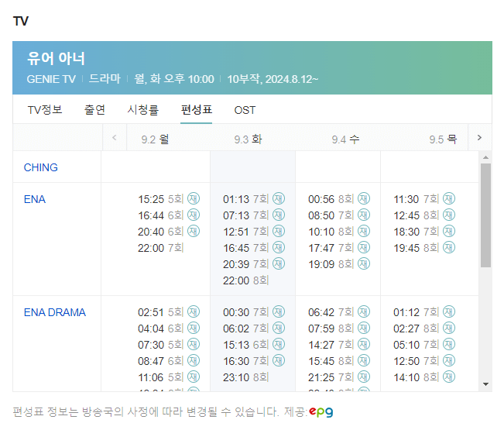
Task: Click the rerun icon beside ENA 16:44
Action: (x=194, y=215)
